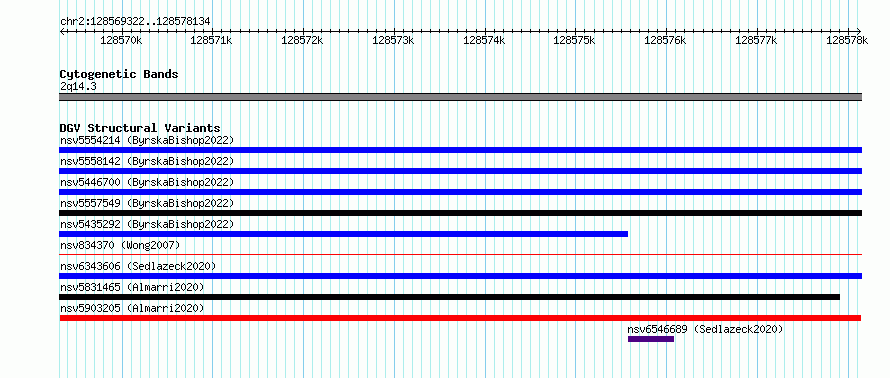The image size is (890, 378).
Task: Select the thin red nsv834370 line
Action: tap(460, 254)
